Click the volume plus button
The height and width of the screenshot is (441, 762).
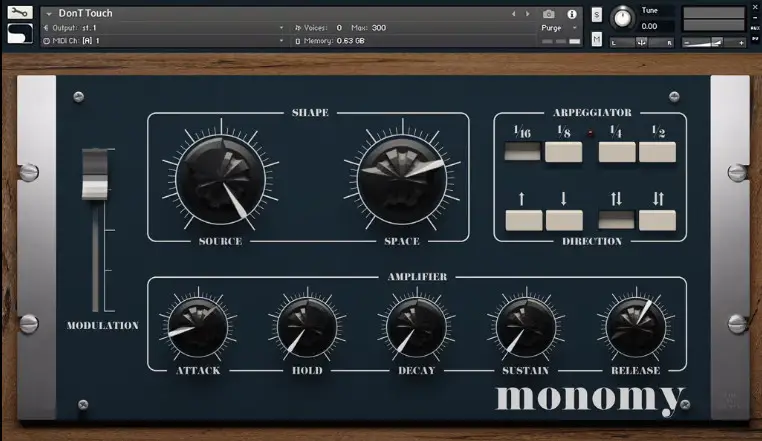click(741, 43)
